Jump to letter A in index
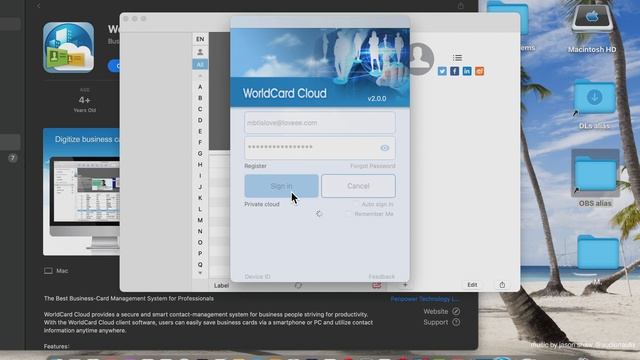This screenshot has width=640, height=360. point(200,87)
